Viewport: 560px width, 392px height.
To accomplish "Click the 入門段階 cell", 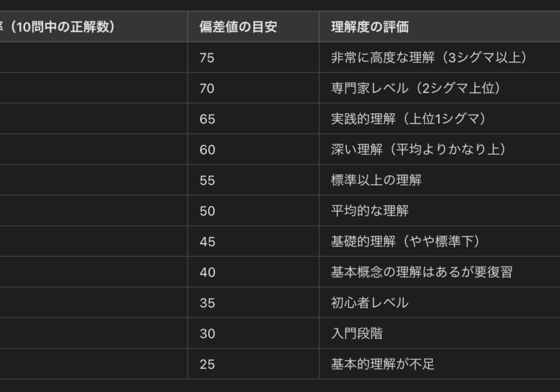I will (x=357, y=334).
